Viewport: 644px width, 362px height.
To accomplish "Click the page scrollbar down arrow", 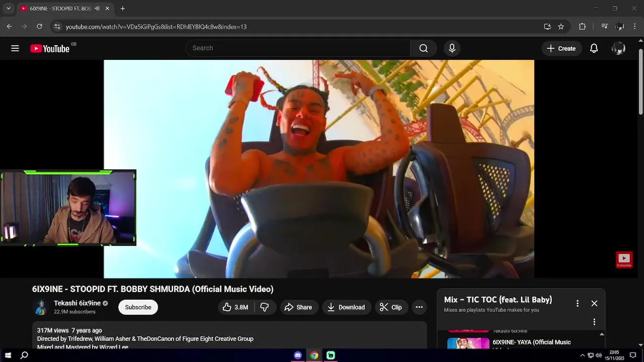I will 640,345.
